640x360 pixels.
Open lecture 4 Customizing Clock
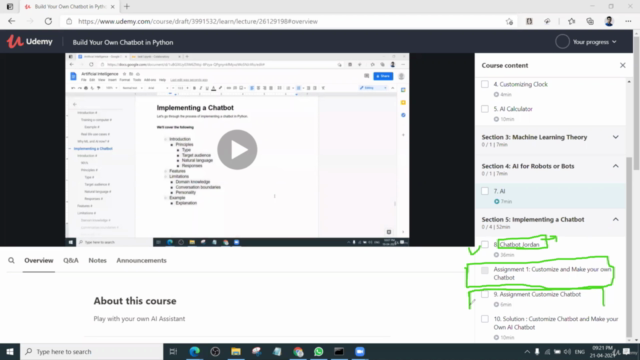[520, 84]
